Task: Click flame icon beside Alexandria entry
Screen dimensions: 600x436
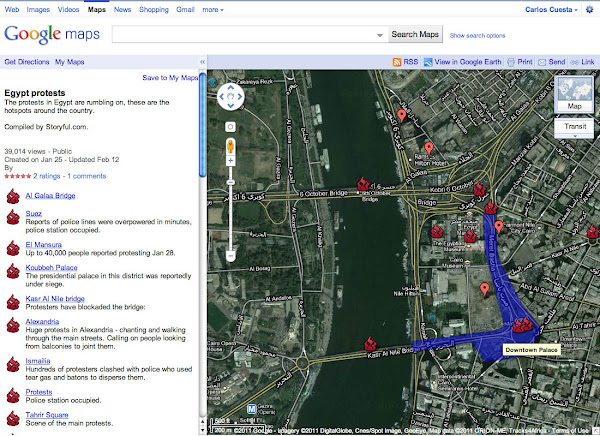Action: (x=13, y=325)
